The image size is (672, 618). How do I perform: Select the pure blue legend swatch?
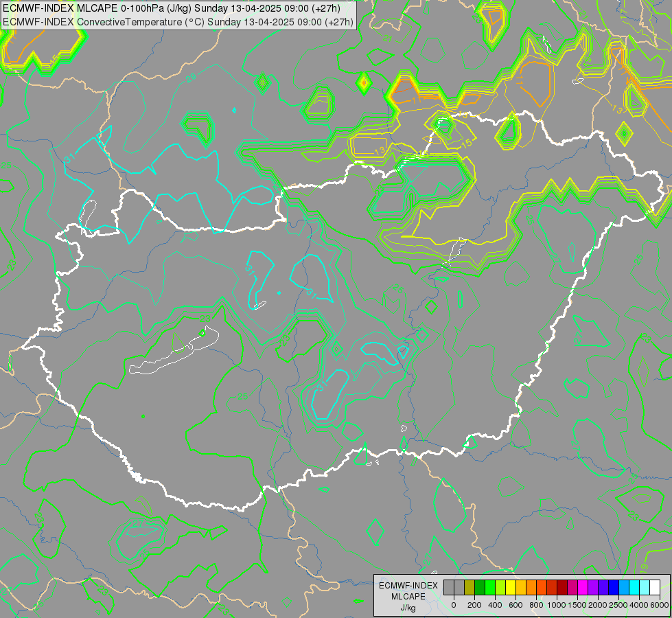click(x=613, y=588)
